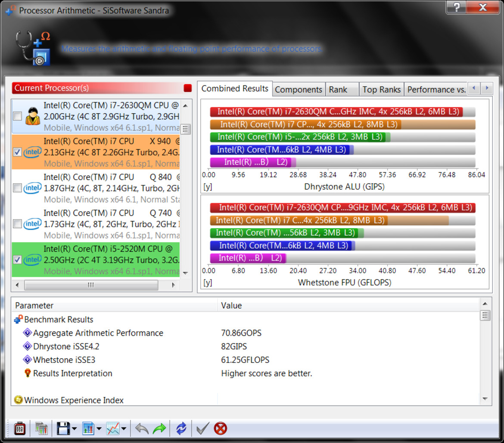Click processor list scroll up arrow

click(186, 105)
